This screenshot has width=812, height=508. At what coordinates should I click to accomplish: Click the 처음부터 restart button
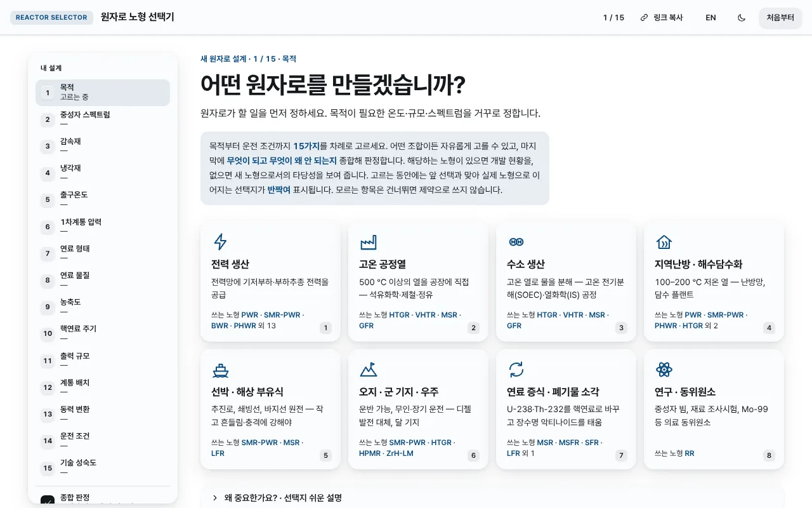click(780, 18)
